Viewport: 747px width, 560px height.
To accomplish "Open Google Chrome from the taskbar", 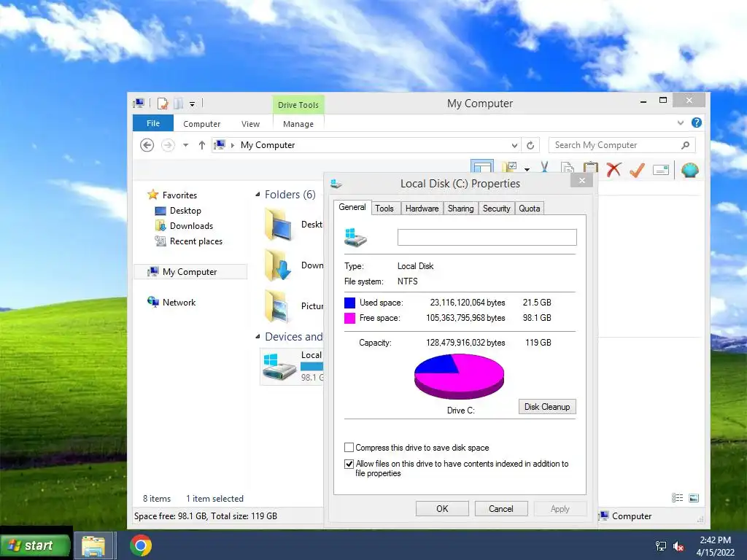I will (141, 545).
